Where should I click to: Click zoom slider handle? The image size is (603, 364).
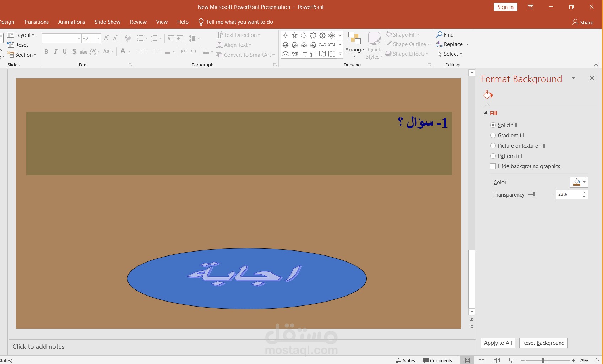543,360
